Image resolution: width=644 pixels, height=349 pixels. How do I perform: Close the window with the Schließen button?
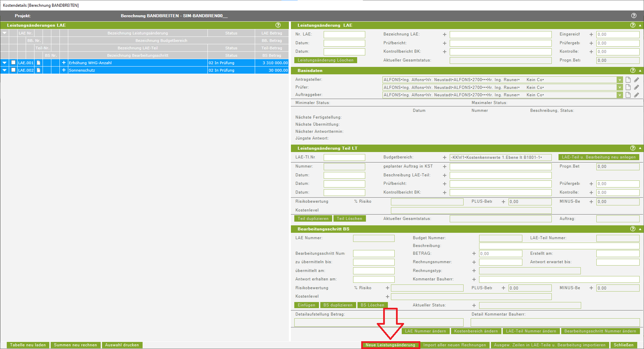(623, 345)
